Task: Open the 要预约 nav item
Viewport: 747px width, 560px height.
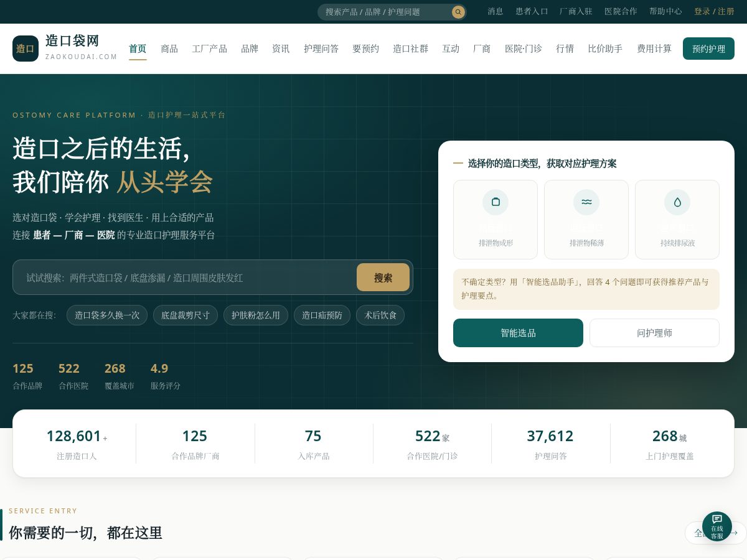Action: pos(366,49)
